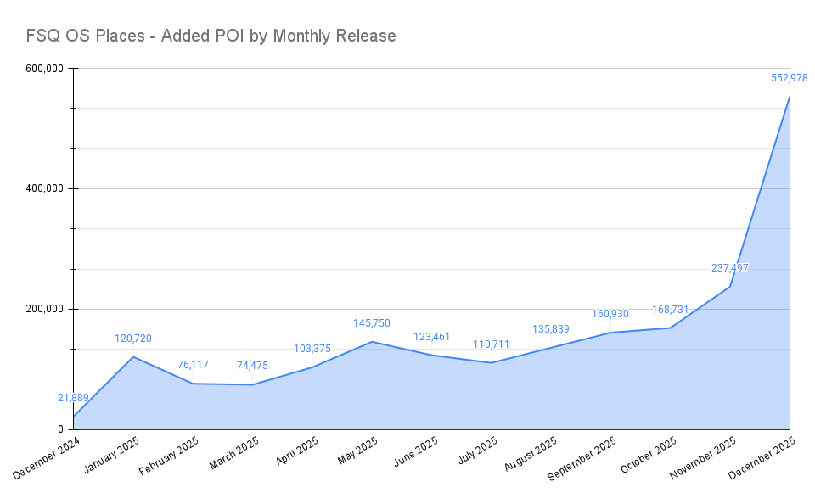Select the 'May 2025' x-axis label
The width and height of the screenshot is (815, 504).
tap(358, 452)
